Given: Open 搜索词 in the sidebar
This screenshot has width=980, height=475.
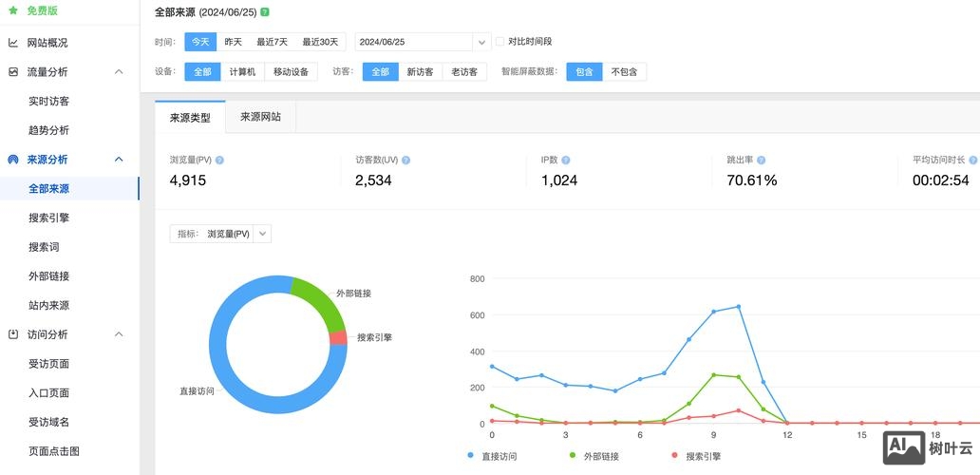Looking at the screenshot, I should click(44, 247).
